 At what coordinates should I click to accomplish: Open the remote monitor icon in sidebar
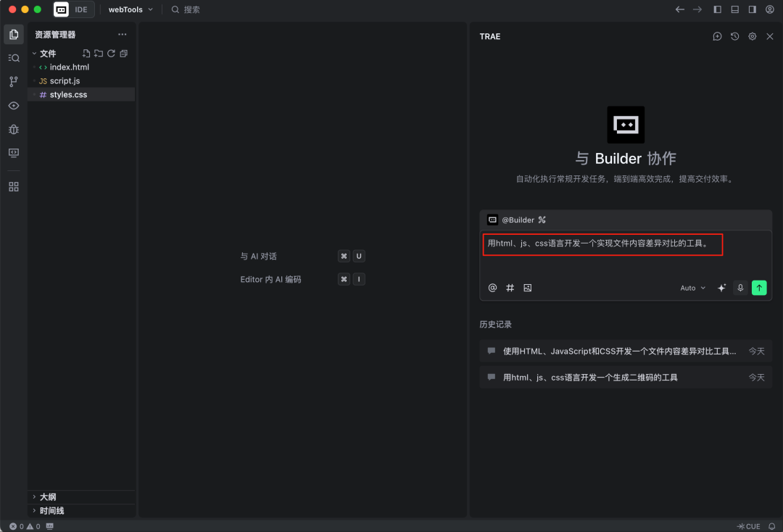14,153
